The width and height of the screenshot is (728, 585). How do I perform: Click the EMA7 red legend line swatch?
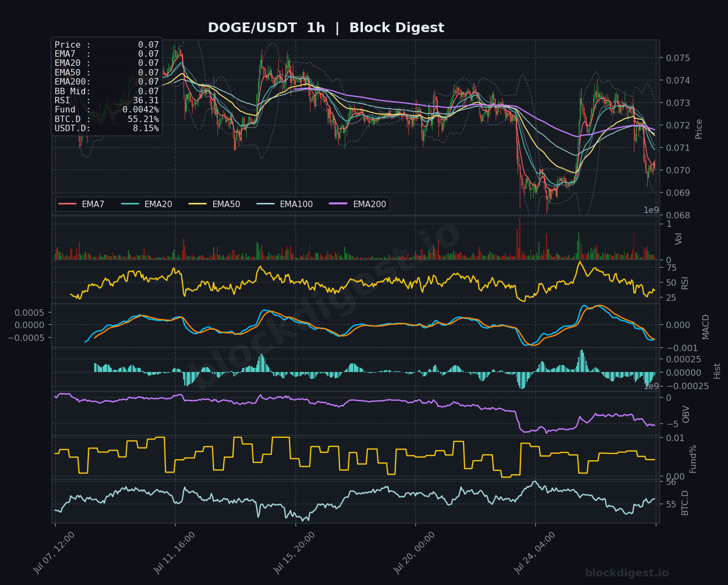coord(67,204)
